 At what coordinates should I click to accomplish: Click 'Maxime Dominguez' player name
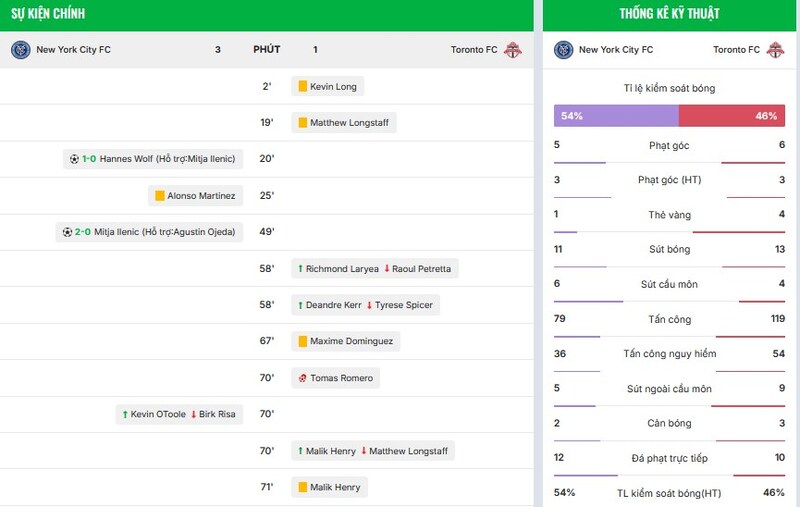click(352, 341)
